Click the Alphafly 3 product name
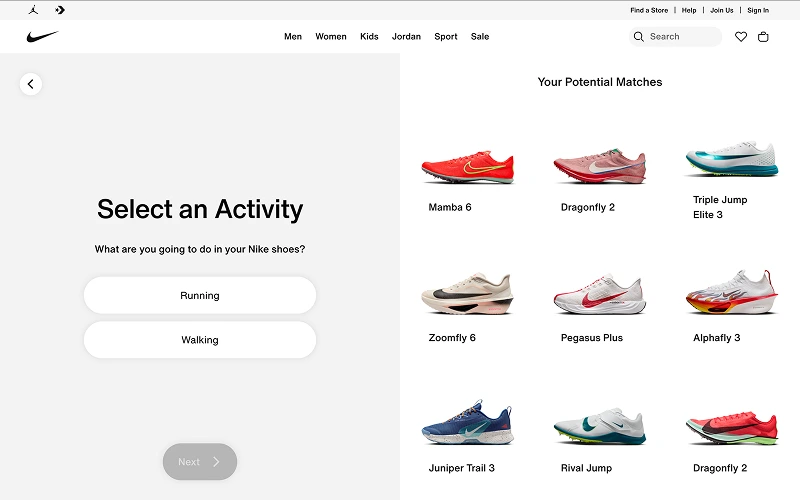The width and height of the screenshot is (800, 500). tap(716, 338)
